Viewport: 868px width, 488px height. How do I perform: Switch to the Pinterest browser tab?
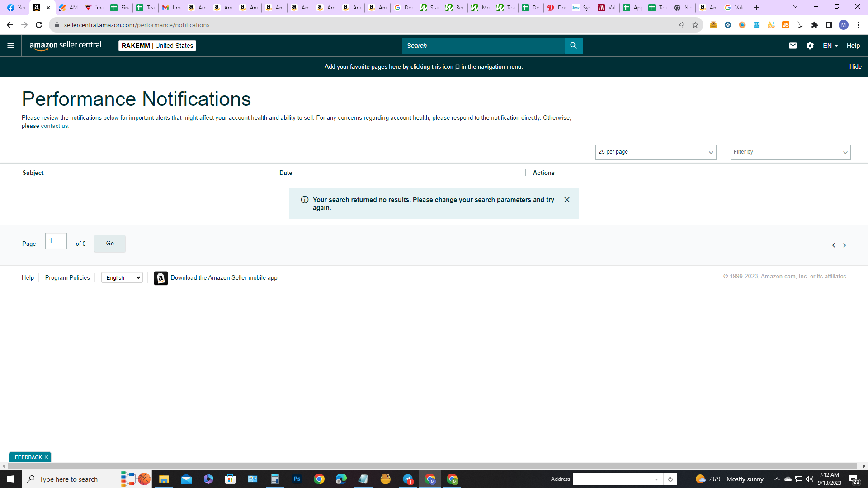click(556, 8)
